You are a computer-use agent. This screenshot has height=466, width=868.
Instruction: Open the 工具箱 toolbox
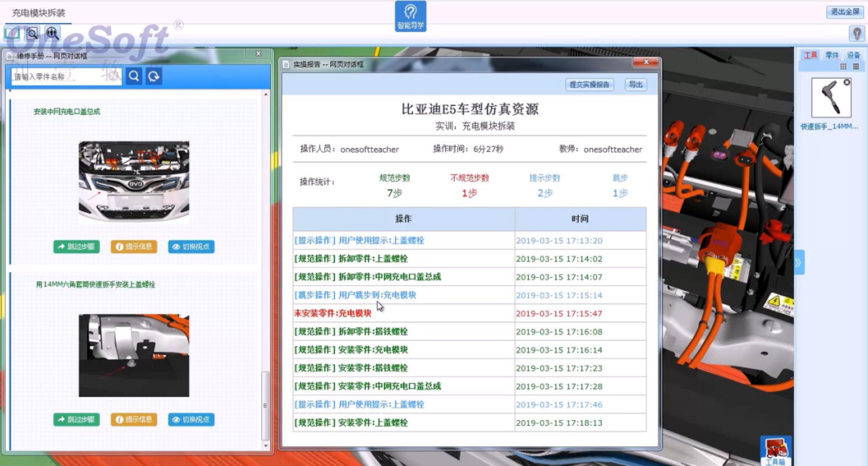776,451
